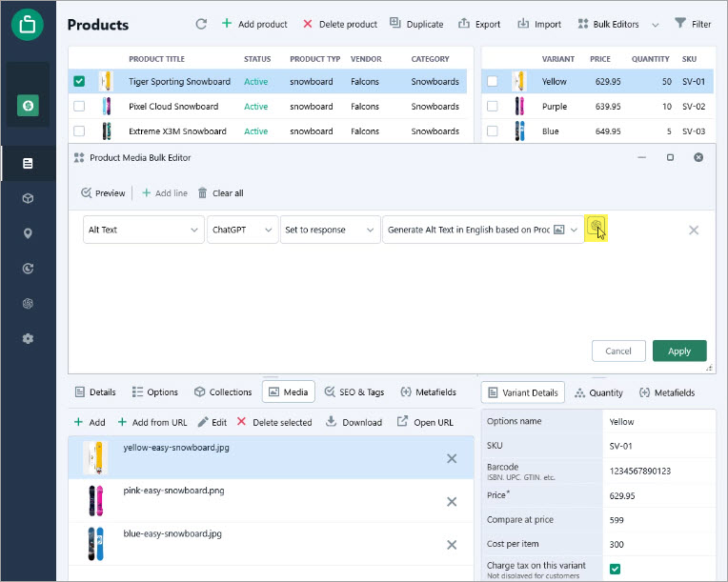Click the SKU field value SV-01

pyautogui.click(x=620, y=446)
